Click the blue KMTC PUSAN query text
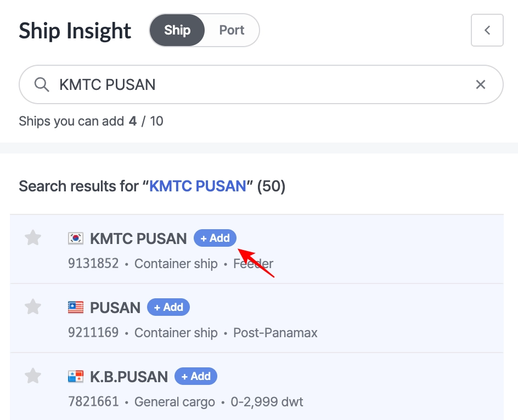The width and height of the screenshot is (518, 420). (198, 186)
